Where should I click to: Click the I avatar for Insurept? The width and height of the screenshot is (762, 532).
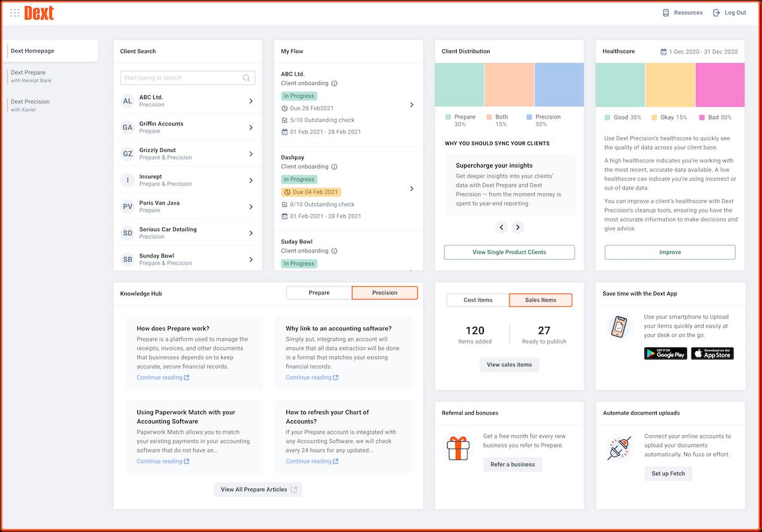[x=128, y=180]
